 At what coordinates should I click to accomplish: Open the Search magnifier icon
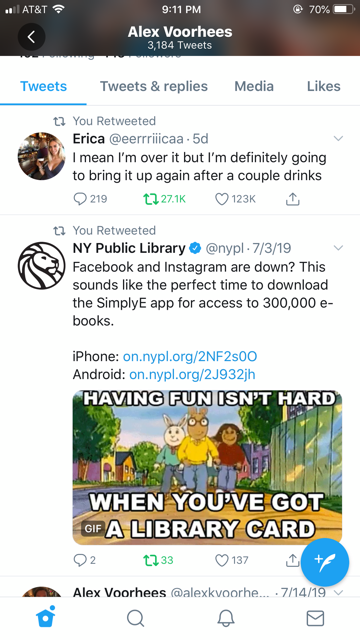tap(136, 618)
